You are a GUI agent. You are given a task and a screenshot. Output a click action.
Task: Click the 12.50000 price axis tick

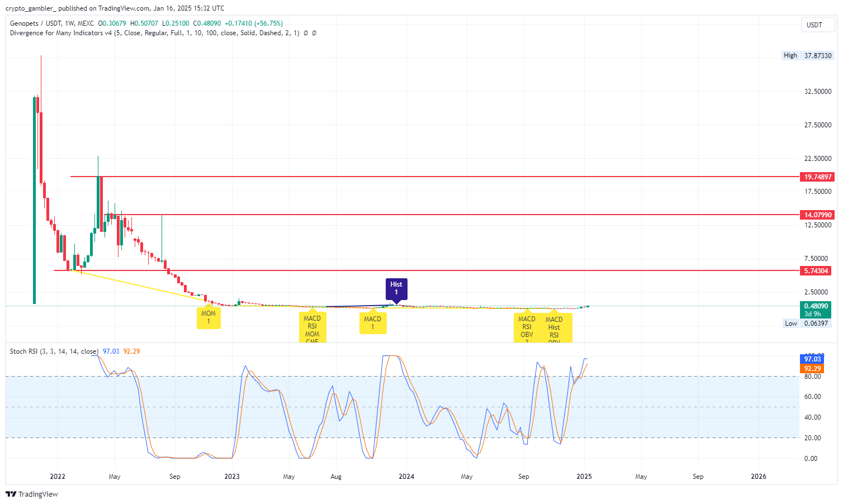pyautogui.click(x=818, y=225)
